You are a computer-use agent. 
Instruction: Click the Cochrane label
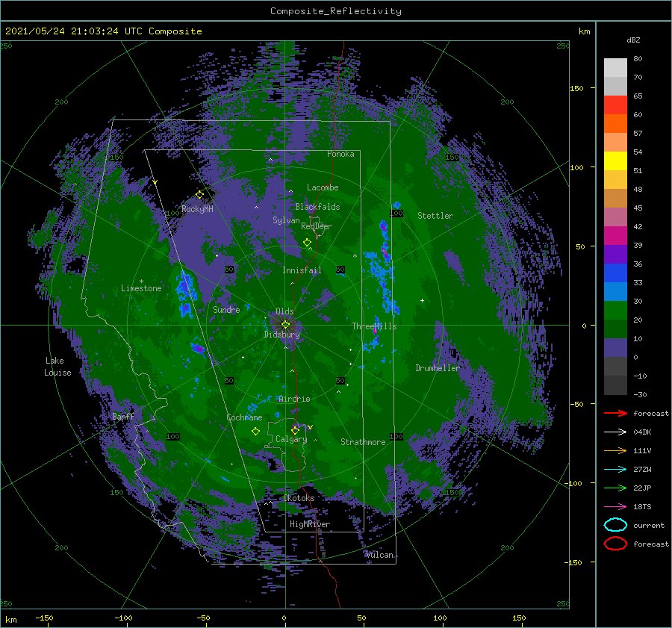244,417
